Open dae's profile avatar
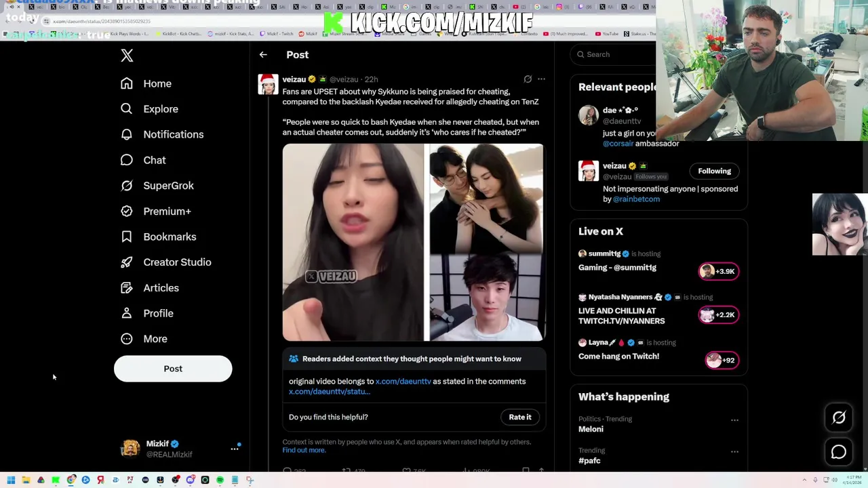This screenshot has width=868, height=488. [x=588, y=115]
